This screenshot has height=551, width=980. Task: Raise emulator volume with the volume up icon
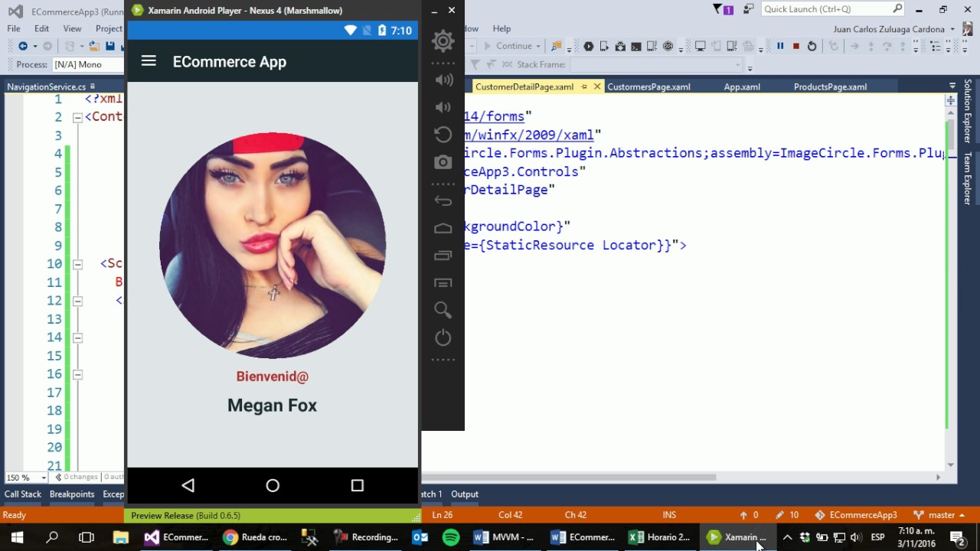coord(443,80)
